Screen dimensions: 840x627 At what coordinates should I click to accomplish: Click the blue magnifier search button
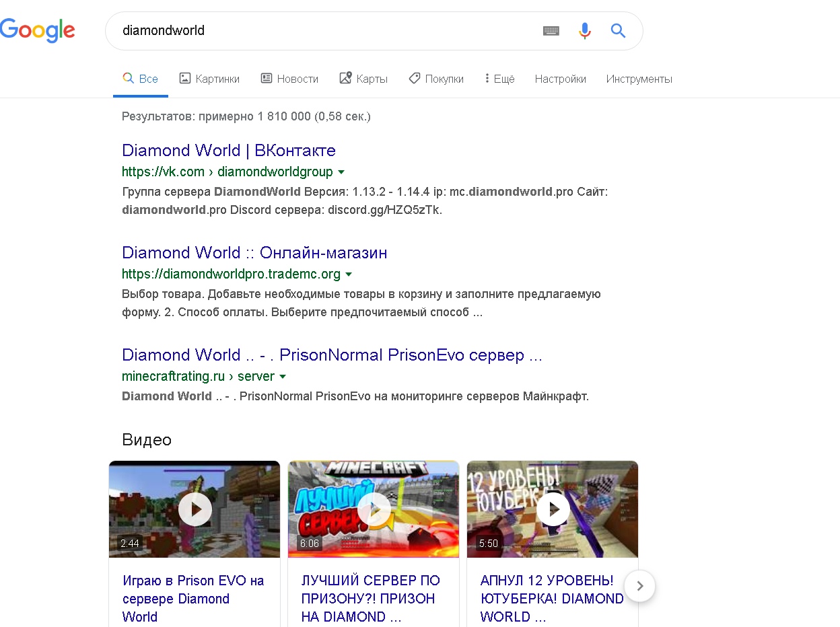point(618,31)
